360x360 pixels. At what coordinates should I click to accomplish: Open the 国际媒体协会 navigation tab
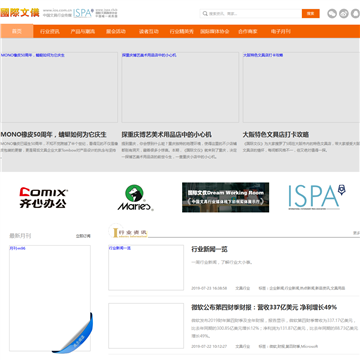pos(215,31)
